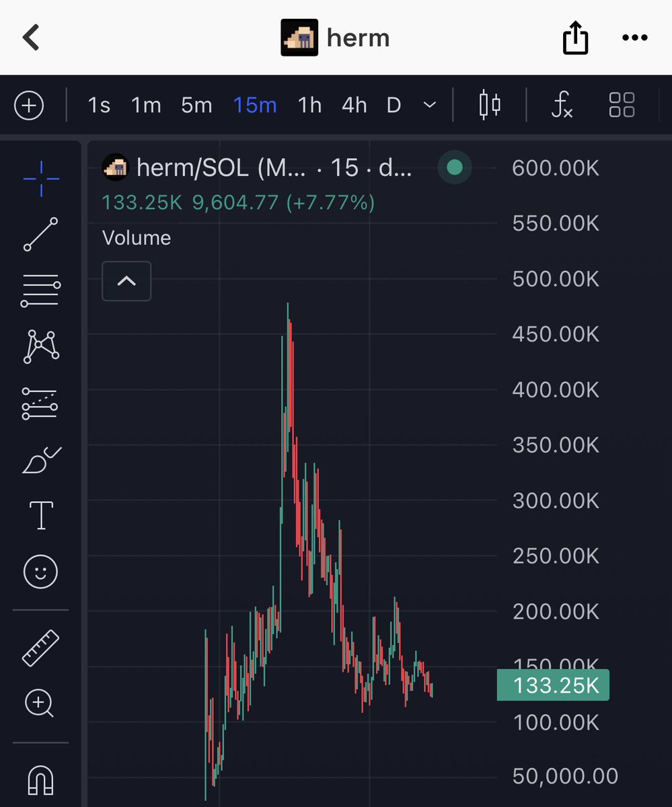Screen dimensions: 672x807
Task: Tap the +7.77% change value in legend
Action: click(x=330, y=202)
